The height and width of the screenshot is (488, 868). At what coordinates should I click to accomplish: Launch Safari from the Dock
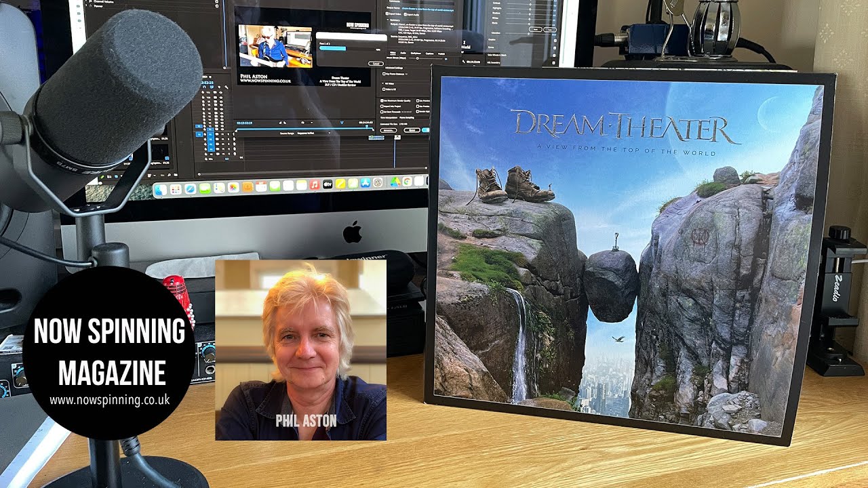click(x=191, y=188)
